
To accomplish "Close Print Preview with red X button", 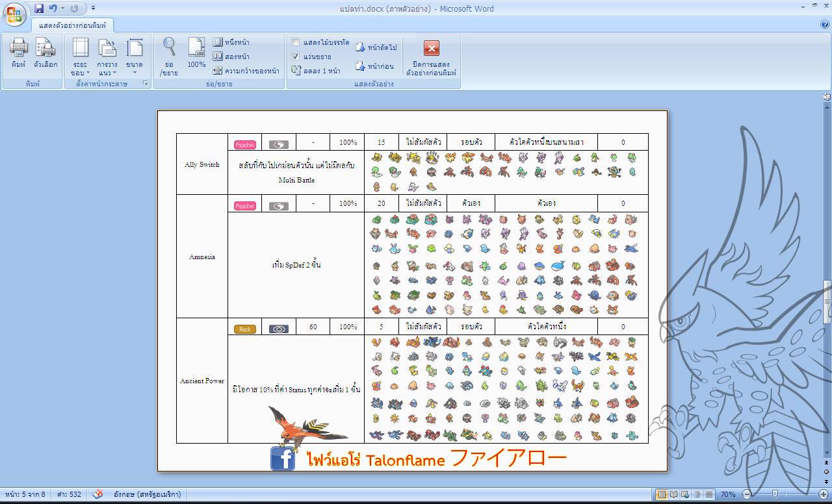I will point(431,48).
